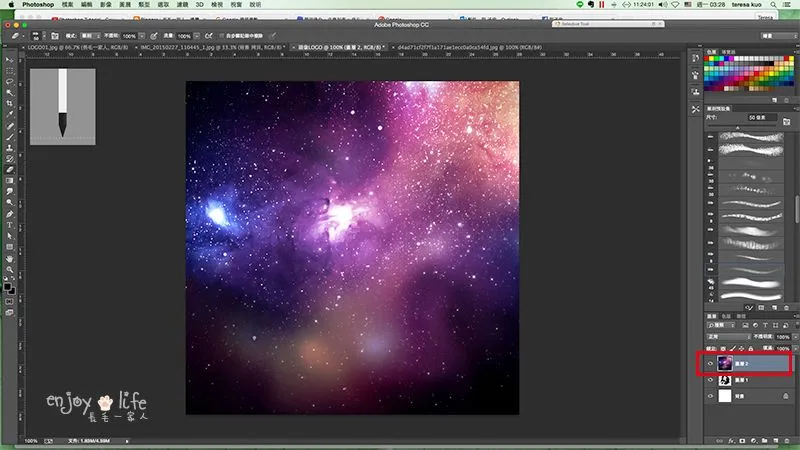This screenshot has height=450, width=800.
Task: Switch to LOGO001.jpg document tab
Action: coord(76,47)
